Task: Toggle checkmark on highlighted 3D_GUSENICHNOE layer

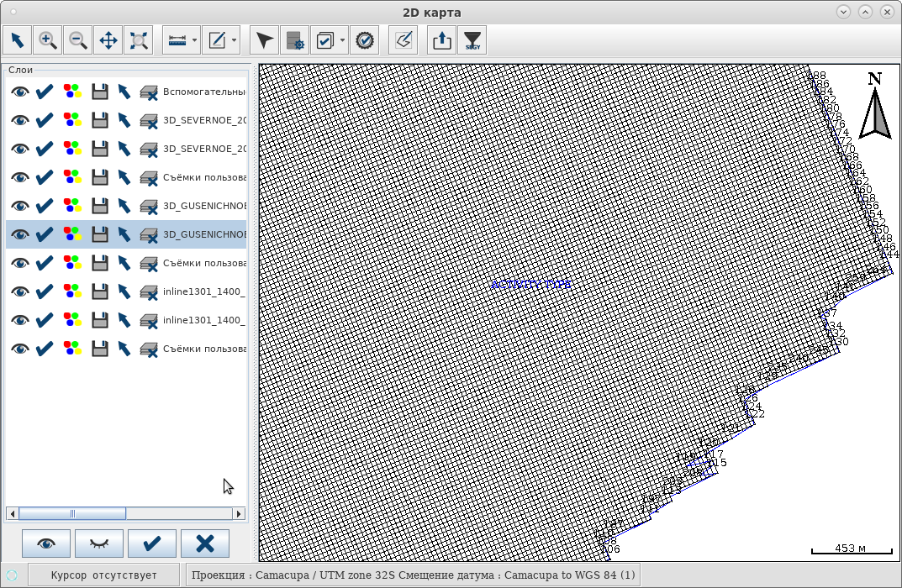Action: [45, 234]
